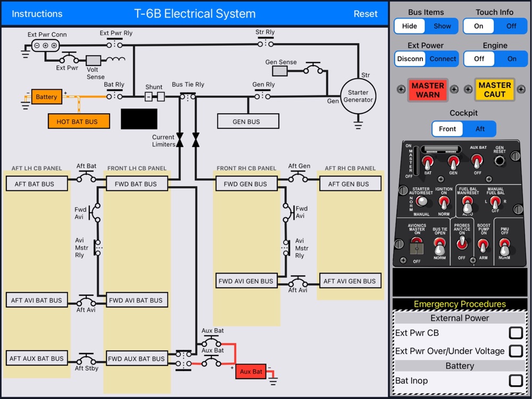
Task: Tap the Gen Sense box
Action: click(x=280, y=71)
